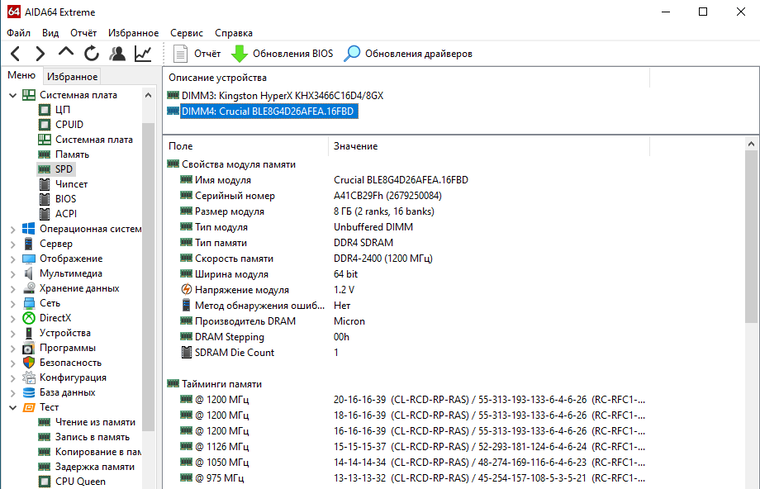Switch to the Избранное sidebar tab

coord(72,77)
